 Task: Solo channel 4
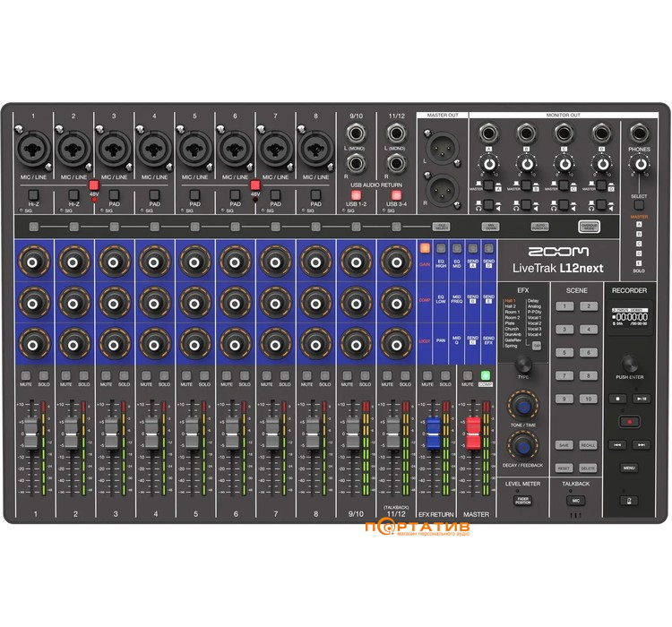(x=164, y=375)
